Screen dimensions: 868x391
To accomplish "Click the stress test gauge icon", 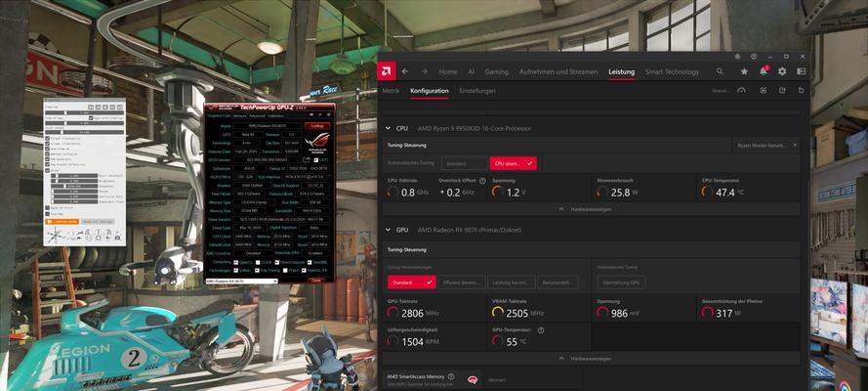I will click(742, 90).
